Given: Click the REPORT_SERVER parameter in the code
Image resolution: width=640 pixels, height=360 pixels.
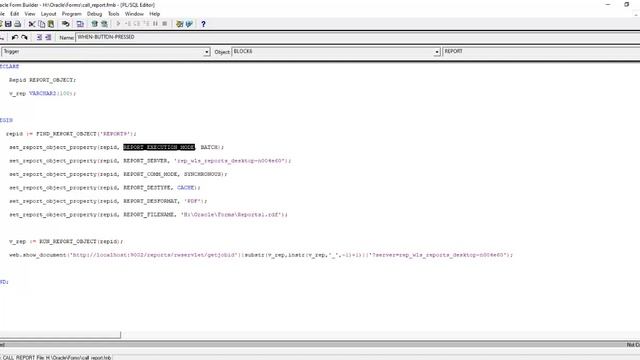Looking at the screenshot, I should tap(145, 160).
